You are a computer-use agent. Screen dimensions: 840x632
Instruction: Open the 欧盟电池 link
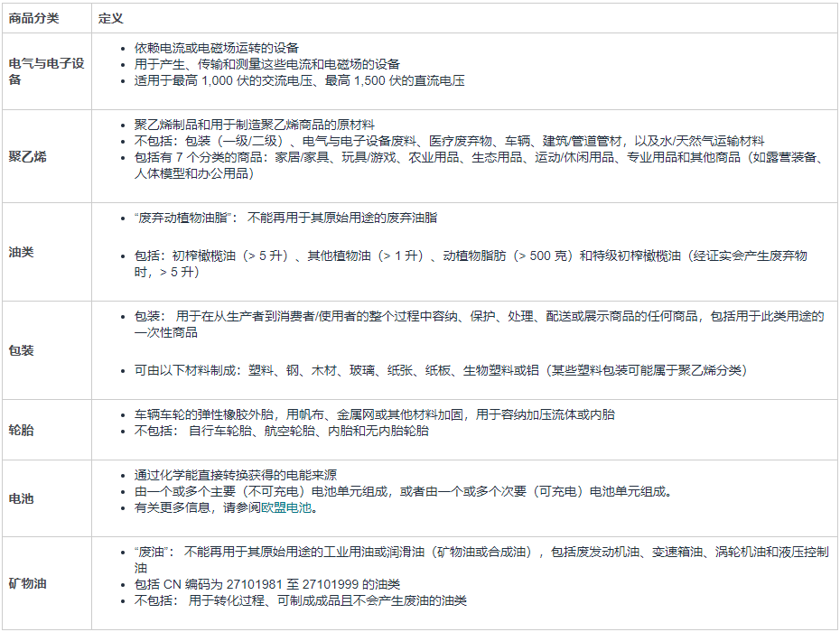click(x=286, y=507)
